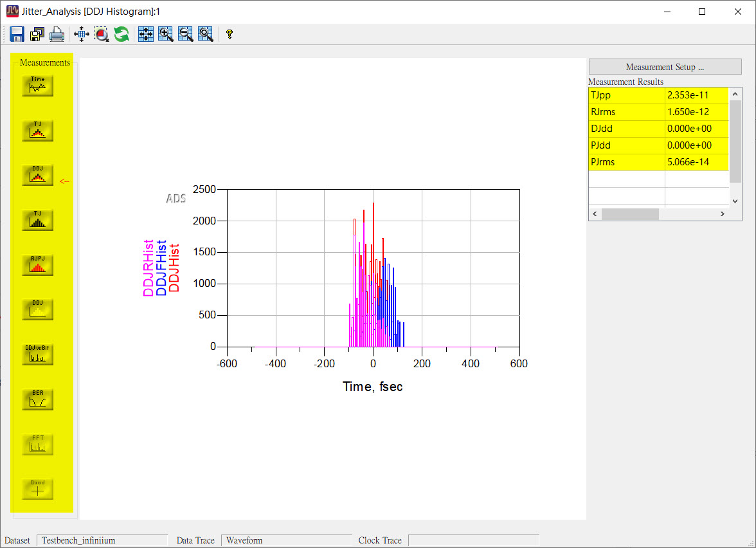Select the RJPJ measurement icon
The width and height of the screenshot is (756, 548).
click(37, 265)
